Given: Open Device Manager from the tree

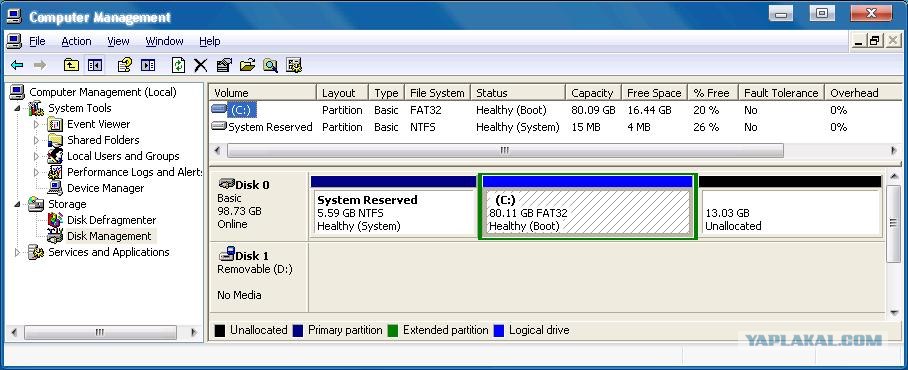Looking at the screenshot, I should pyautogui.click(x=105, y=188).
